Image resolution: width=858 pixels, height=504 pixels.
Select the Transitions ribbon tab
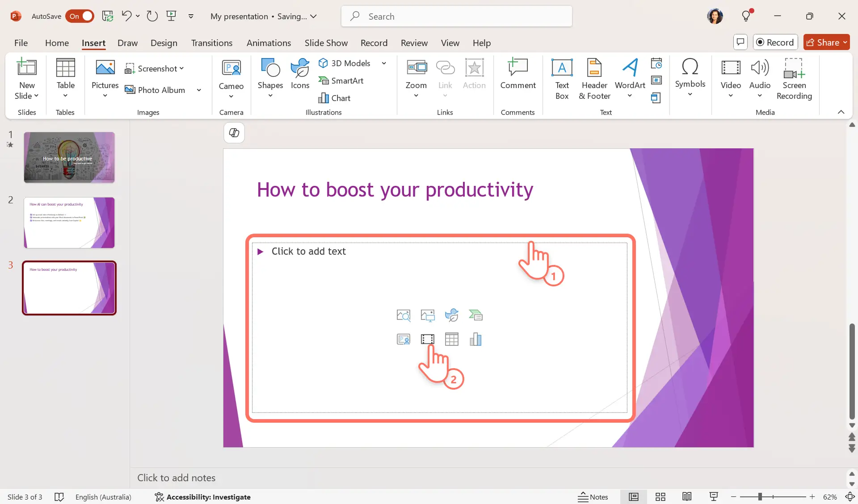[x=211, y=42]
